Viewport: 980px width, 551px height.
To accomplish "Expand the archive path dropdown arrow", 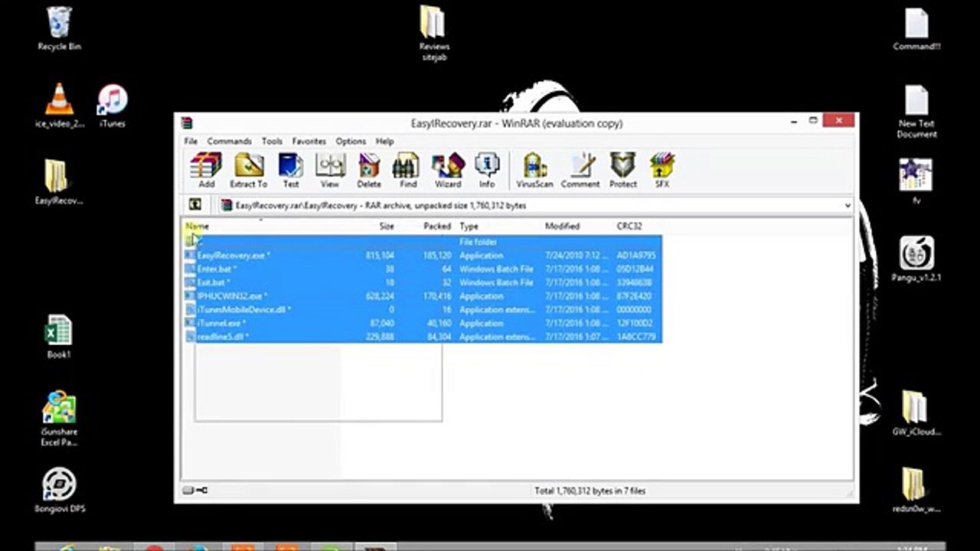I will click(848, 205).
